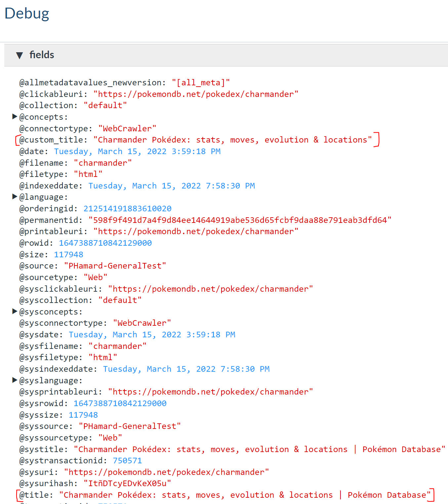Select the @sourcetype value "Web"

pos(96,277)
